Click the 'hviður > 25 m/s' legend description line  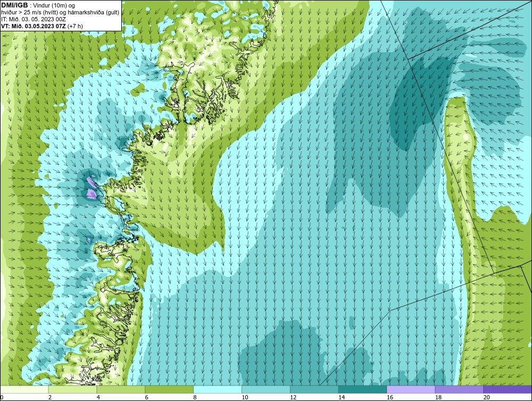click(x=60, y=13)
